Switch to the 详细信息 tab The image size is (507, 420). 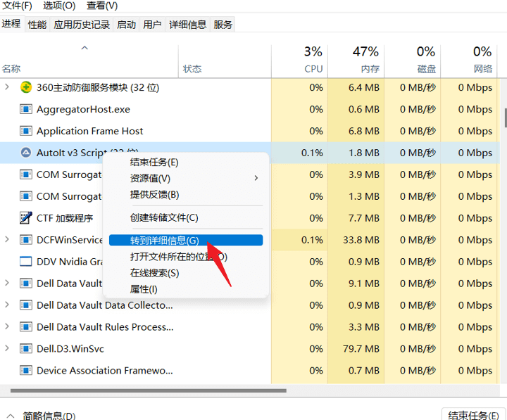187,25
